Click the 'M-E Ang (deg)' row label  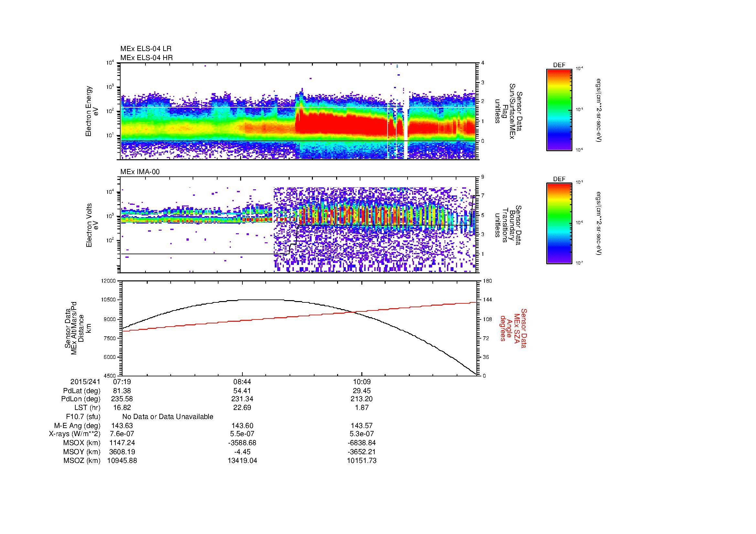(x=77, y=425)
